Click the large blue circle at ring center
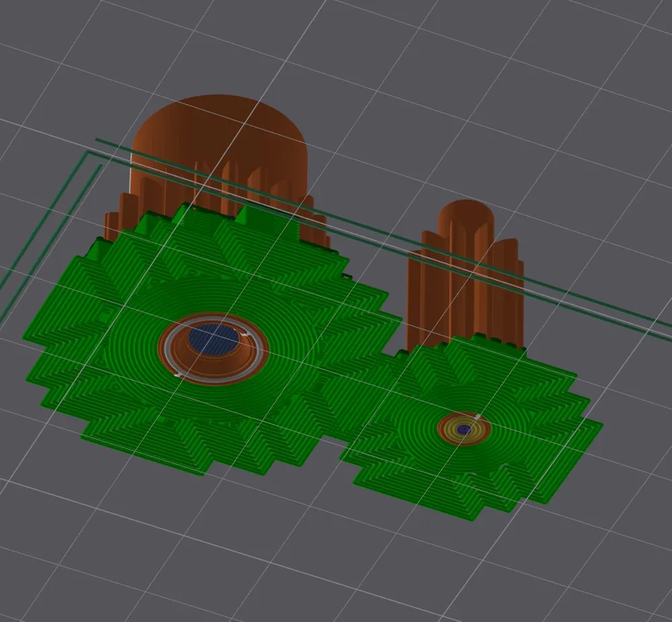 point(214,339)
